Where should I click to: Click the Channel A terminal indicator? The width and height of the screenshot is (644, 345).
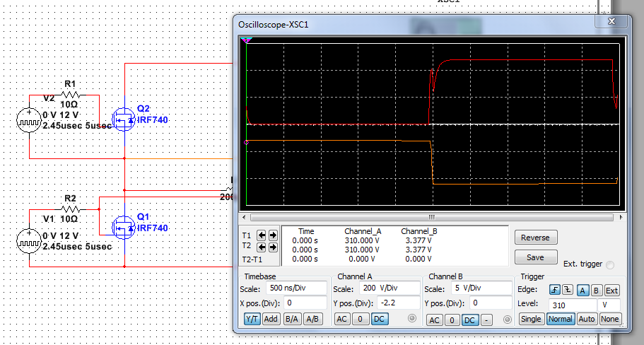412,318
